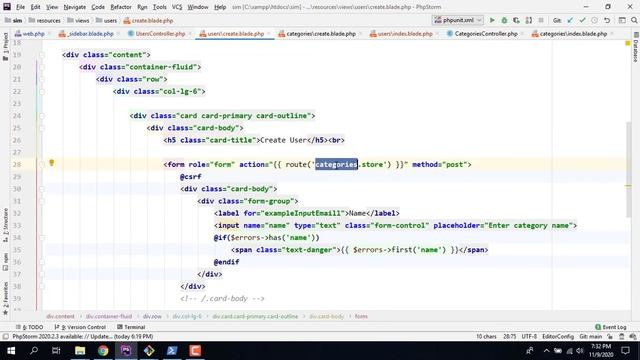Click the yellow inspection indicator at top of scrollbar
Screen dimensions: 640x360
628,43
